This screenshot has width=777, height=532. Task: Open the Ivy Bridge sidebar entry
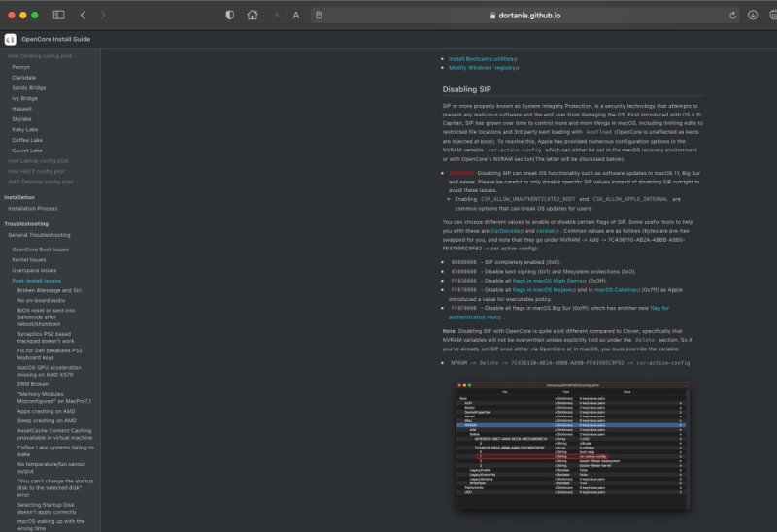(x=25, y=99)
